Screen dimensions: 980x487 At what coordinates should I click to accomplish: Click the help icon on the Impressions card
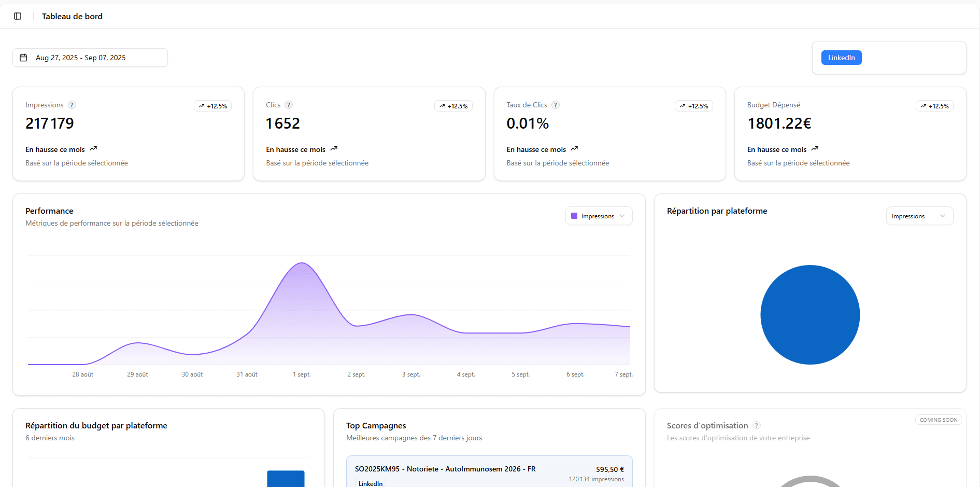pyautogui.click(x=72, y=105)
